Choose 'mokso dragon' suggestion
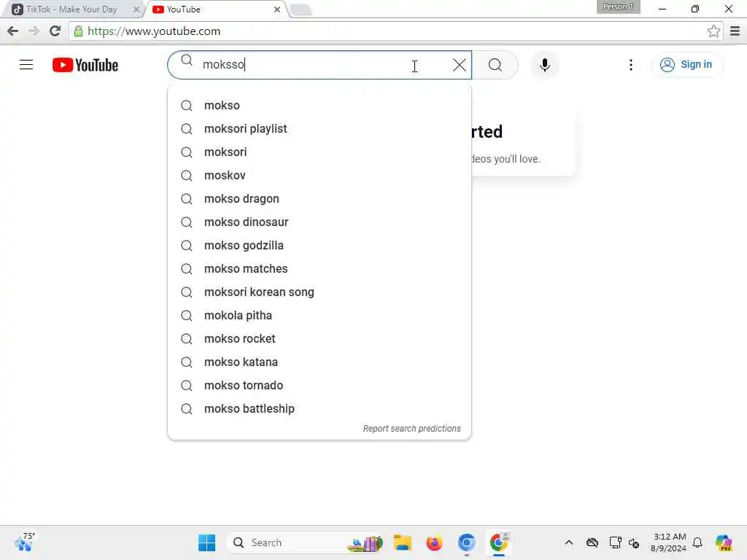The width and height of the screenshot is (747, 560). 320,198
